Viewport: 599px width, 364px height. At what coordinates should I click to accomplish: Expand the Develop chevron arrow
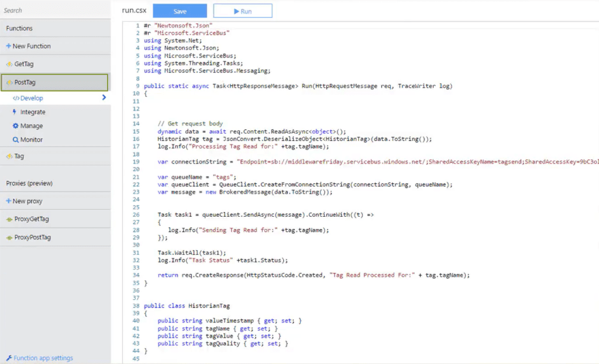click(103, 98)
